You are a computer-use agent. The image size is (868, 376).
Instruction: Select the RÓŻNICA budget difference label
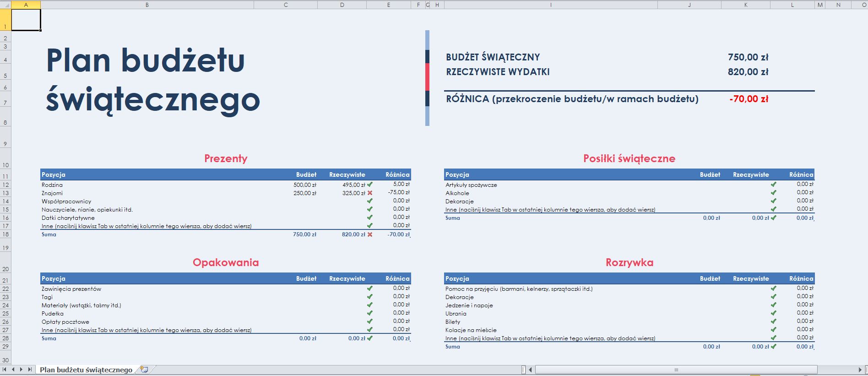pyautogui.click(x=572, y=99)
